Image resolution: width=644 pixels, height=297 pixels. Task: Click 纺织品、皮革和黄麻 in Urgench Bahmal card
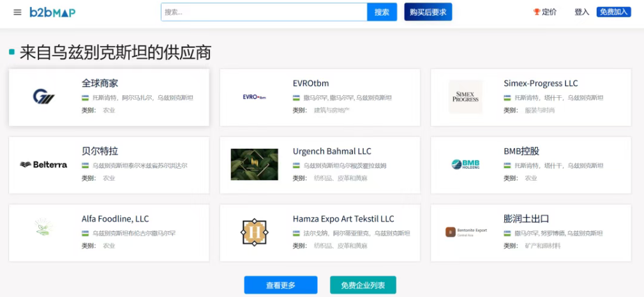coord(340,178)
